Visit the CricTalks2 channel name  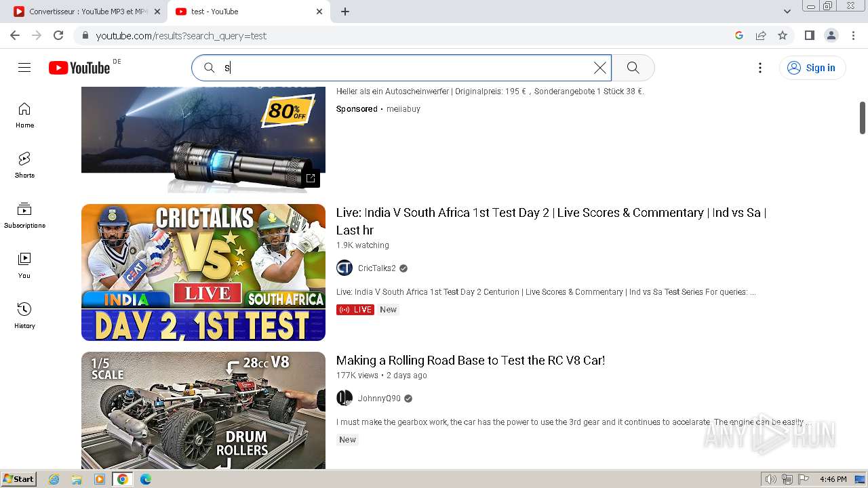coord(377,268)
